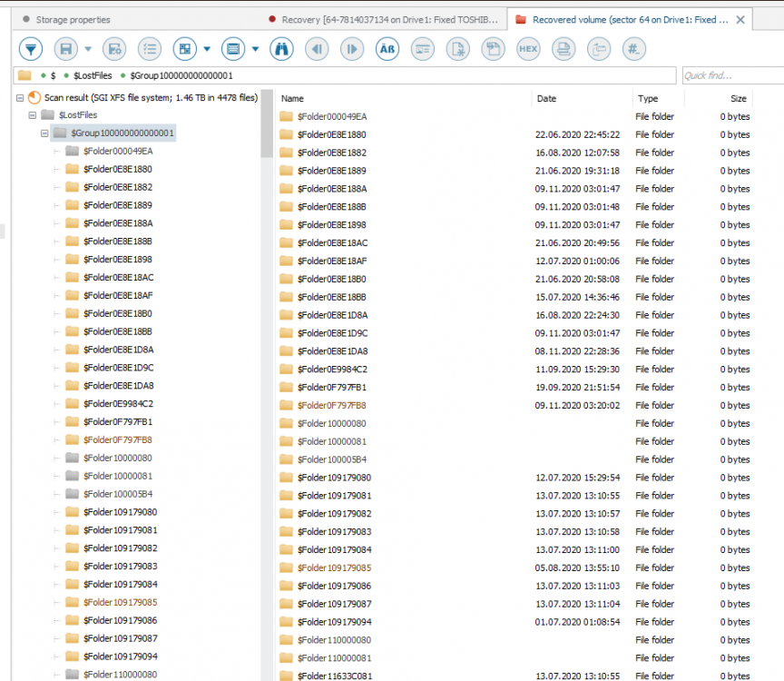Viewport: 784px width, 681px height.
Task: Sort by the Size column header
Action: (738, 99)
